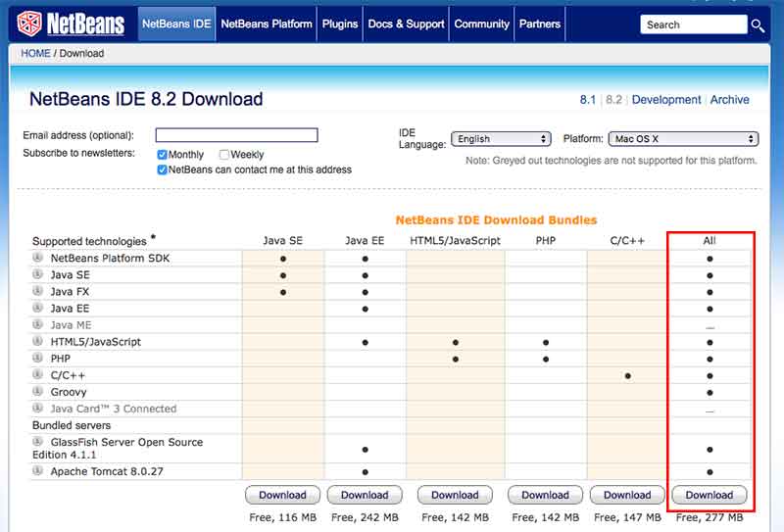This screenshot has height=532, width=784.
Task: Click info icon beside Java Card 3 Connected
Action: tap(37, 408)
